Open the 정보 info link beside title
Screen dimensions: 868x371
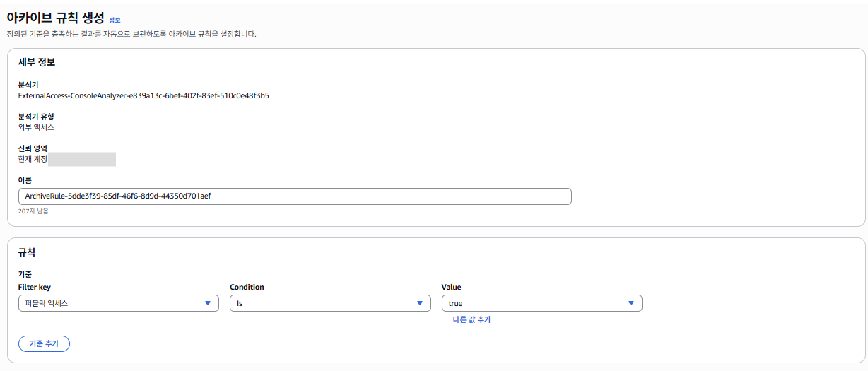click(115, 20)
